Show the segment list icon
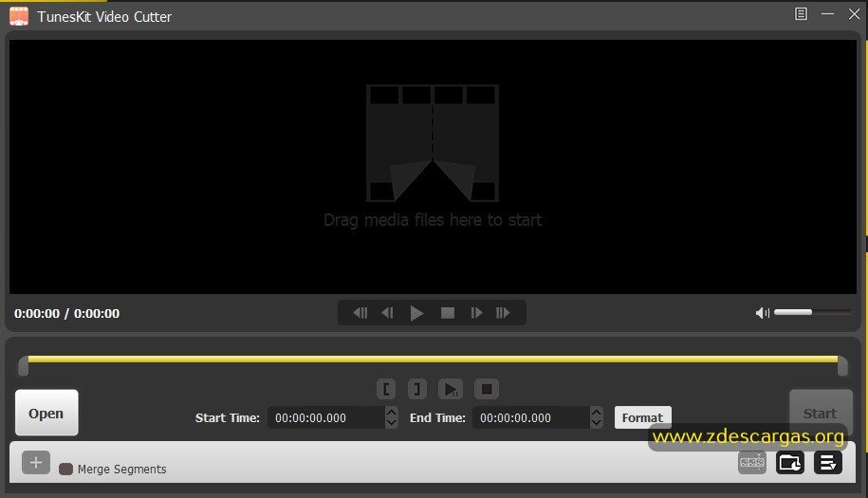The width and height of the screenshot is (868, 498). click(x=828, y=462)
